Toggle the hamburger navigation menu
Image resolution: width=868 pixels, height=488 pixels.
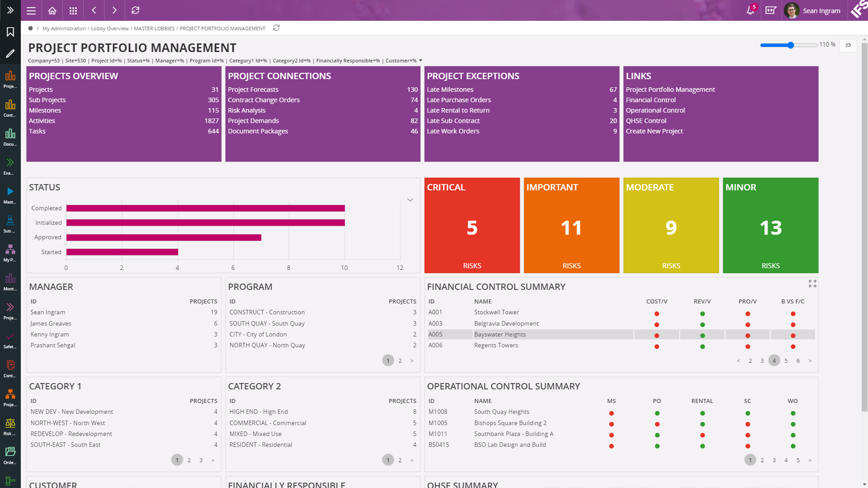click(31, 10)
